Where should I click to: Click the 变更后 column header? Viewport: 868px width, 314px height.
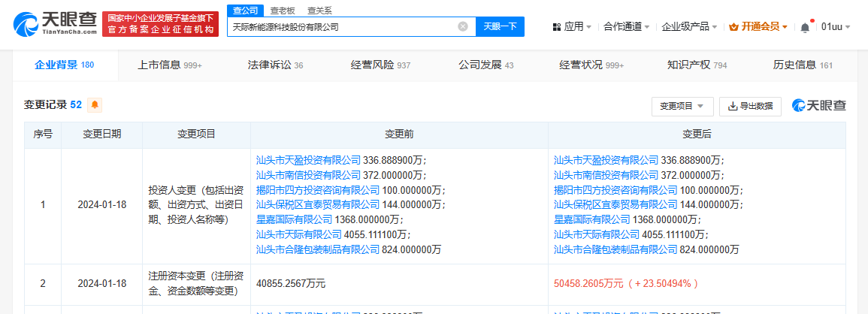pyautogui.click(x=697, y=134)
